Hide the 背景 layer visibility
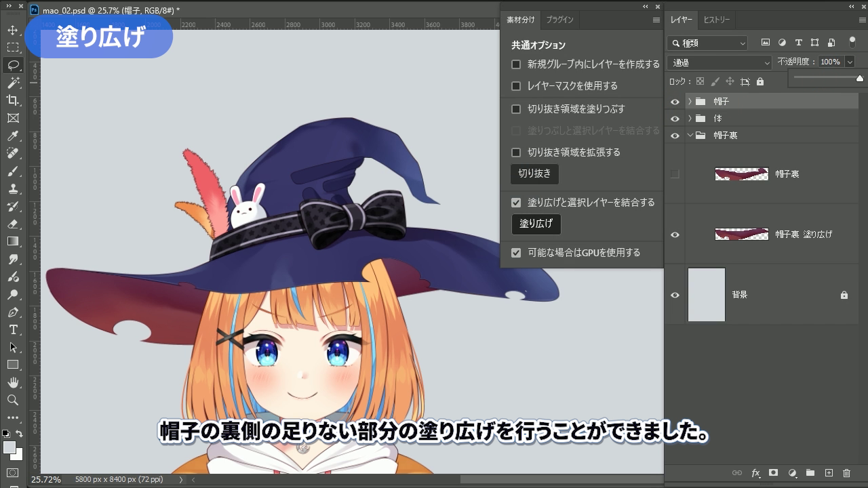The width and height of the screenshot is (868, 488). point(675,296)
